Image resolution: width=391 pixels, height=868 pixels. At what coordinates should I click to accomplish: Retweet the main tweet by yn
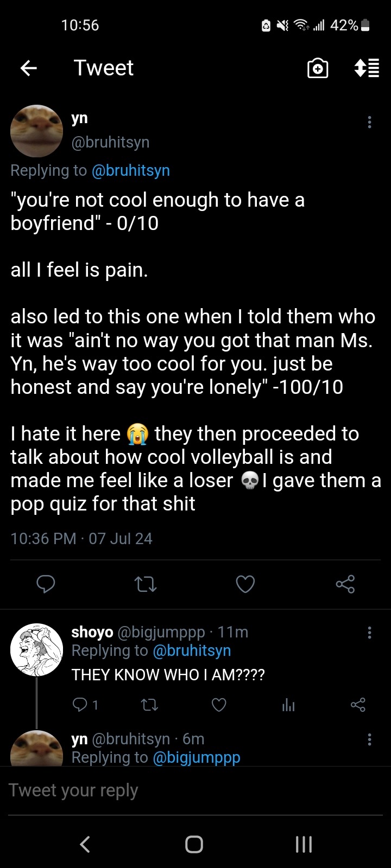pos(145,584)
